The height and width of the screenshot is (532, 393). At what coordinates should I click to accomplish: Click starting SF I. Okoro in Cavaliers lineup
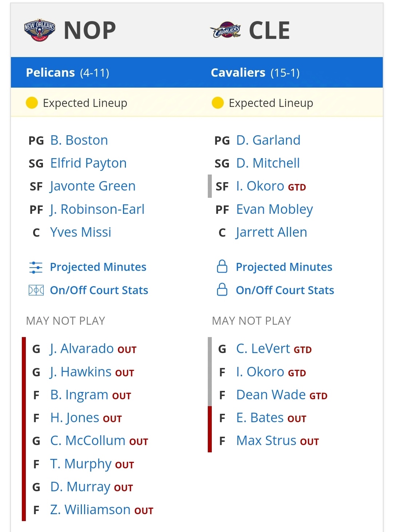pos(260,186)
